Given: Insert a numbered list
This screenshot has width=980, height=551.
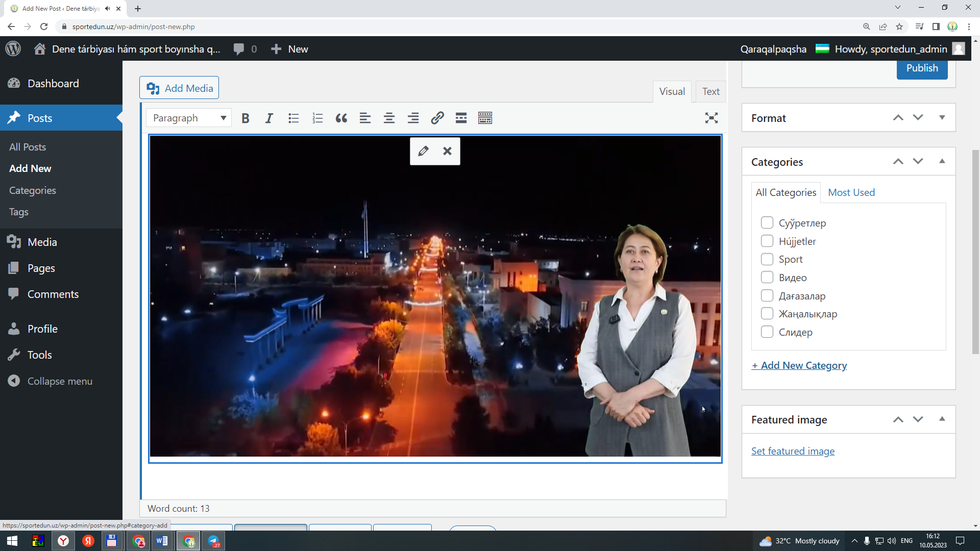Looking at the screenshot, I should pos(317,118).
